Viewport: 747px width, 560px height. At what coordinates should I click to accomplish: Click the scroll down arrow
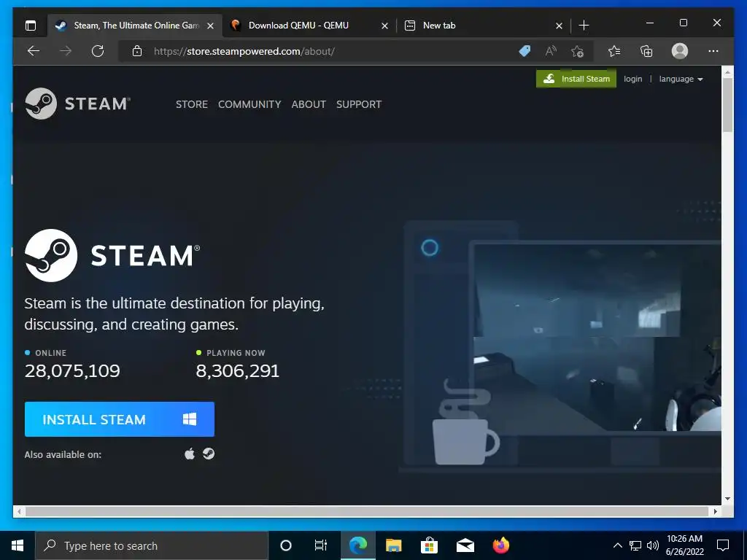(727, 499)
